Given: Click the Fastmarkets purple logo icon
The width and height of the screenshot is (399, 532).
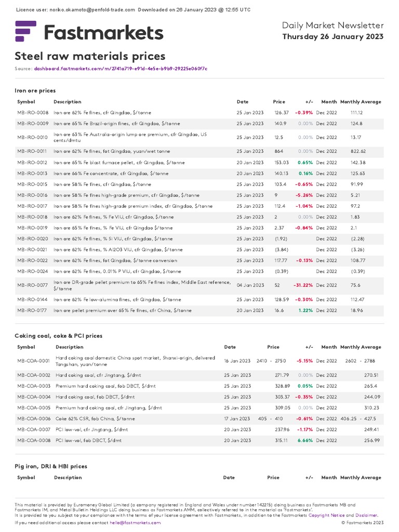Looking at the screenshot, I should [x=25, y=32].
